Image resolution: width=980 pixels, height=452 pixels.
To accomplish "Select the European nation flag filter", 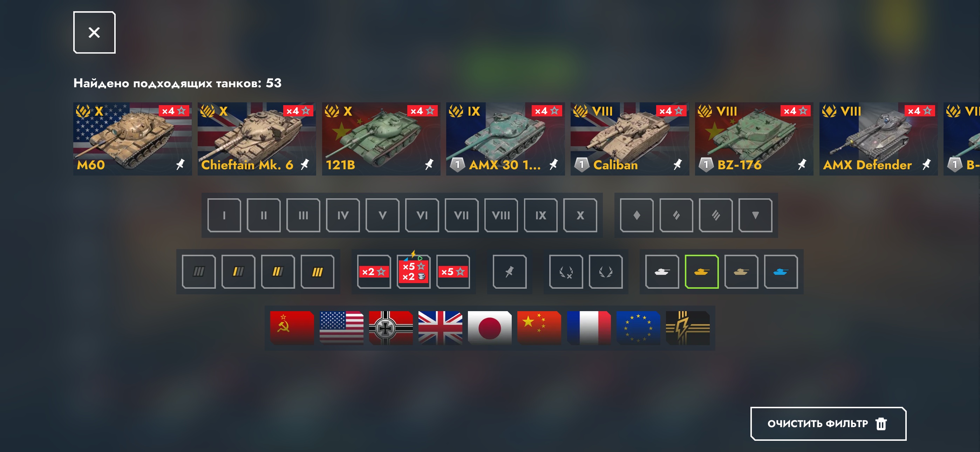I will [638, 328].
